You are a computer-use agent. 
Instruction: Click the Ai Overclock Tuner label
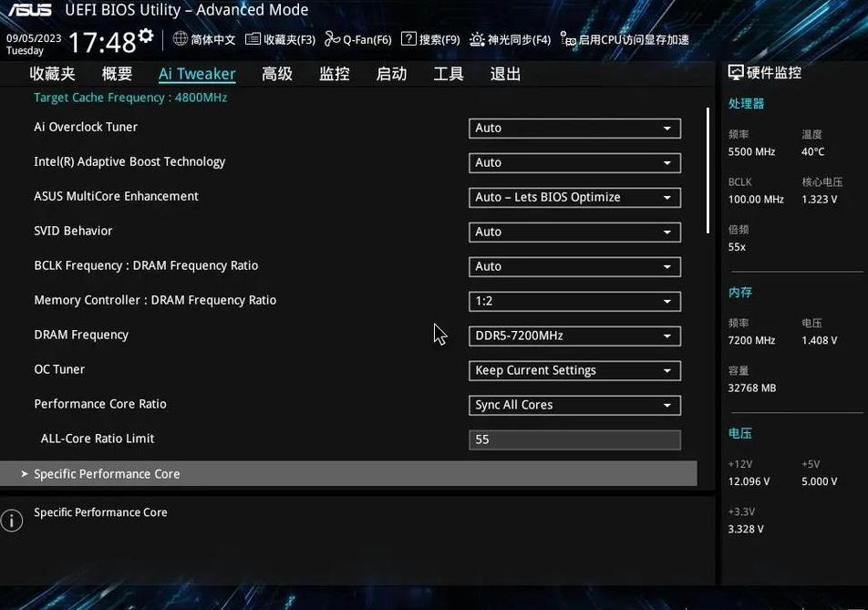coord(86,127)
